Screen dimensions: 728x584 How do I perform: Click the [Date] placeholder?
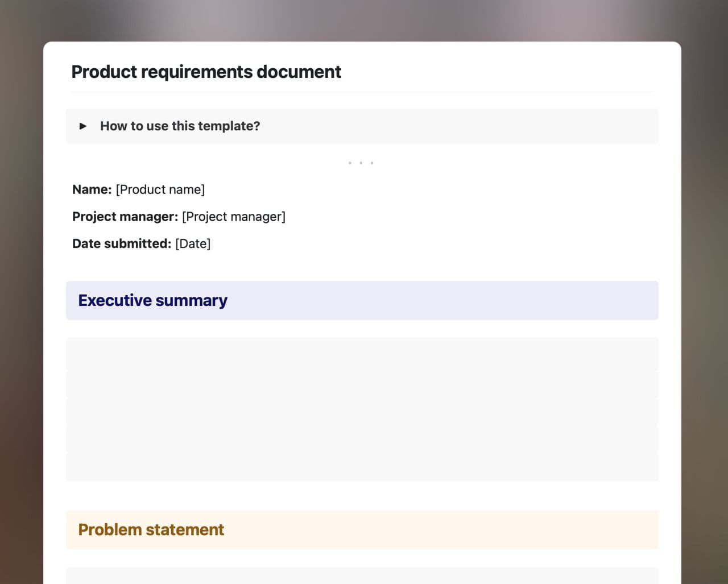(193, 244)
